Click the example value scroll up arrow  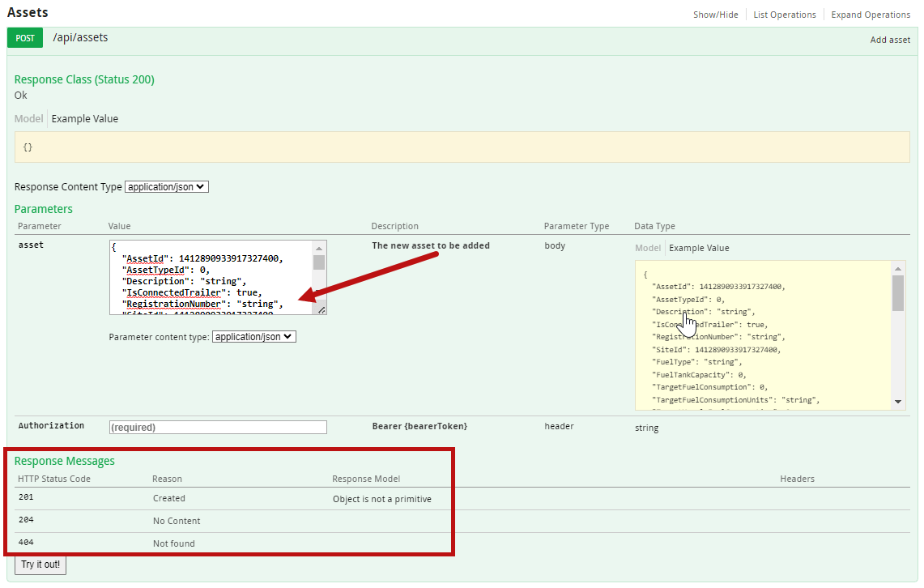(x=897, y=269)
